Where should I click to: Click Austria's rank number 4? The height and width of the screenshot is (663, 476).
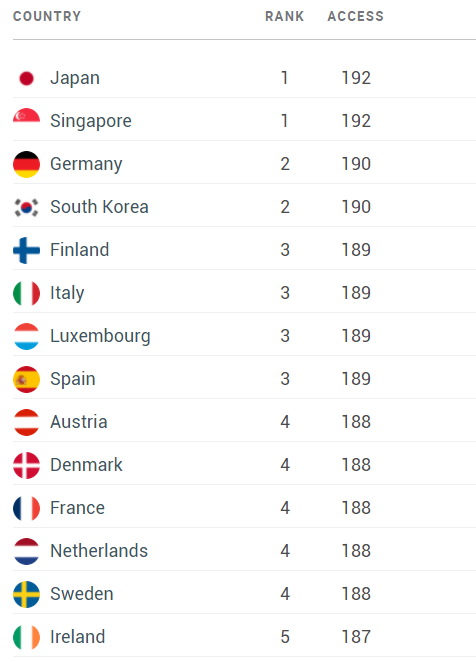coord(285,422)
